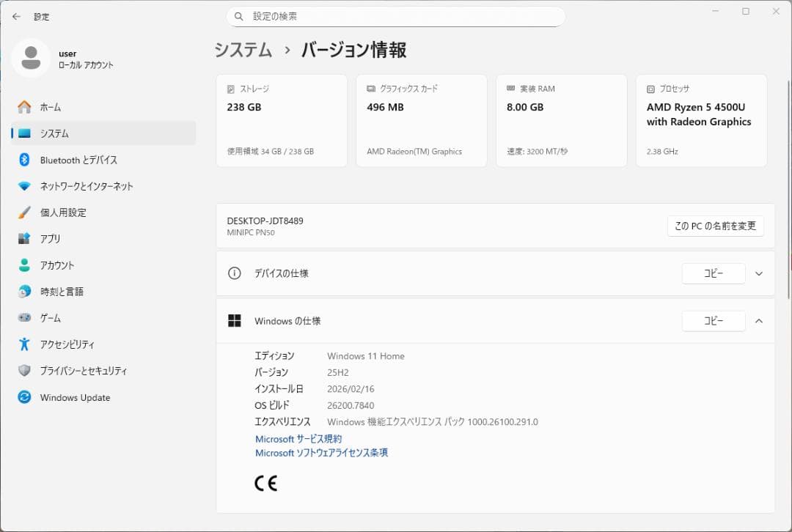Open Microsoft ソフトウェアライセンス条項 link
This screenshot has width=792, height=532.
(x=322, y=453)
